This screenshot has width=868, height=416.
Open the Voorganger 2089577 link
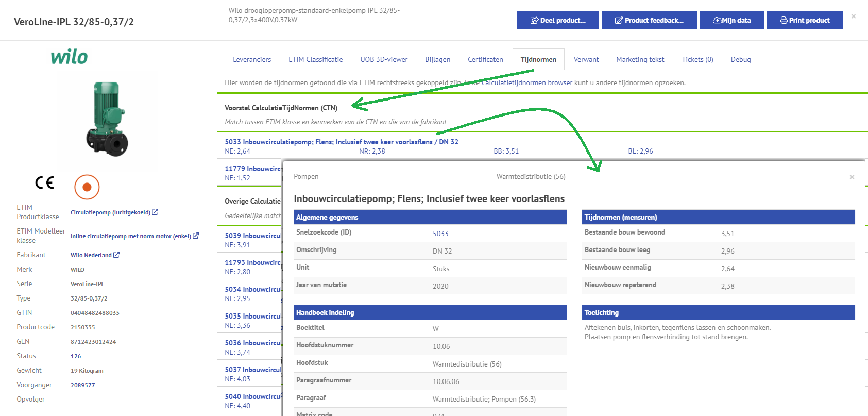click(83, 385)
